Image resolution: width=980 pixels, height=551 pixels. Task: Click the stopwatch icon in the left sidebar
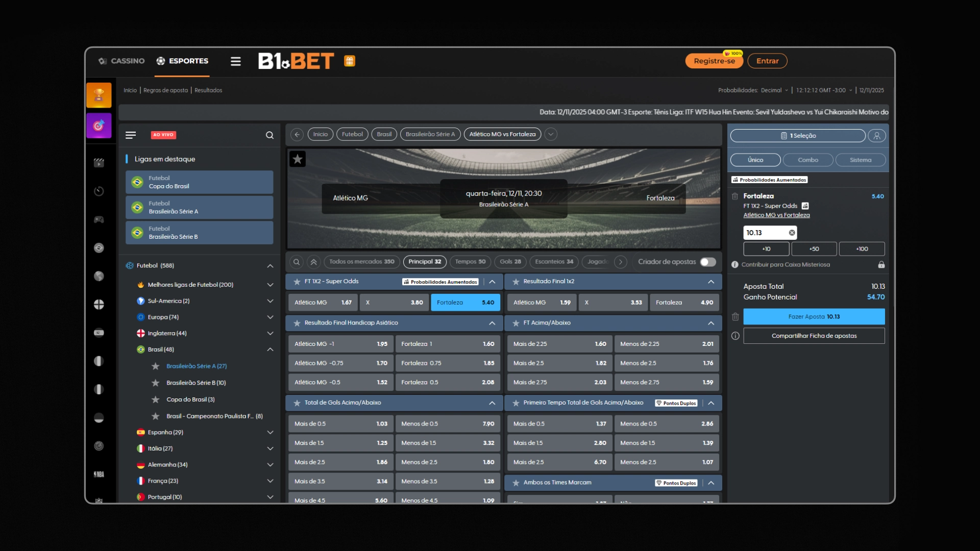click(x=99, y=191)
